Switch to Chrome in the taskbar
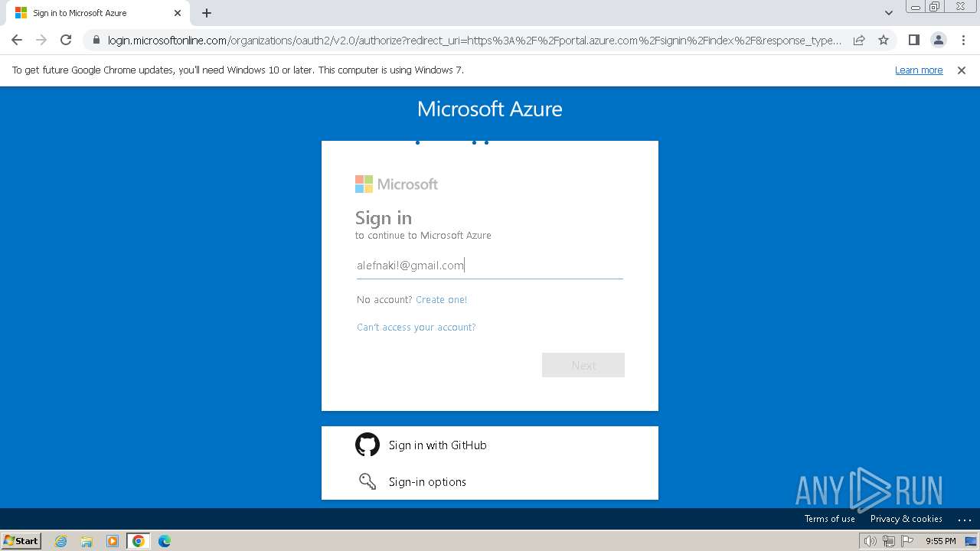 click(x=139, y=541)
